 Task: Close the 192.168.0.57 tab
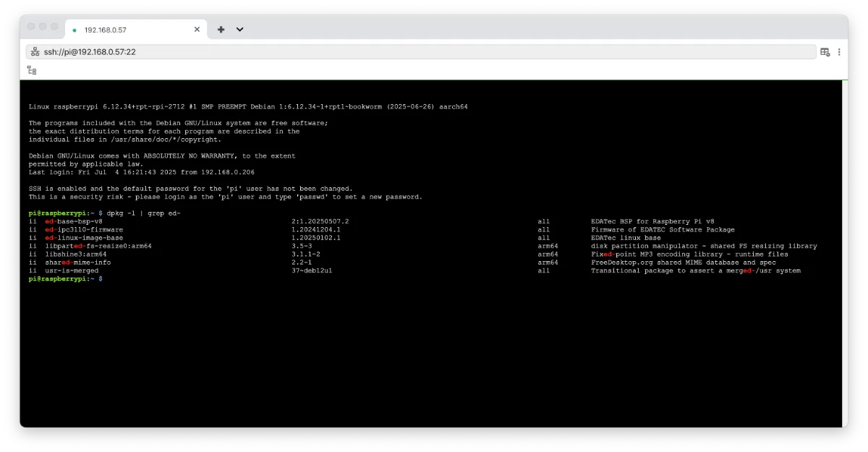(x=197, y=30)
